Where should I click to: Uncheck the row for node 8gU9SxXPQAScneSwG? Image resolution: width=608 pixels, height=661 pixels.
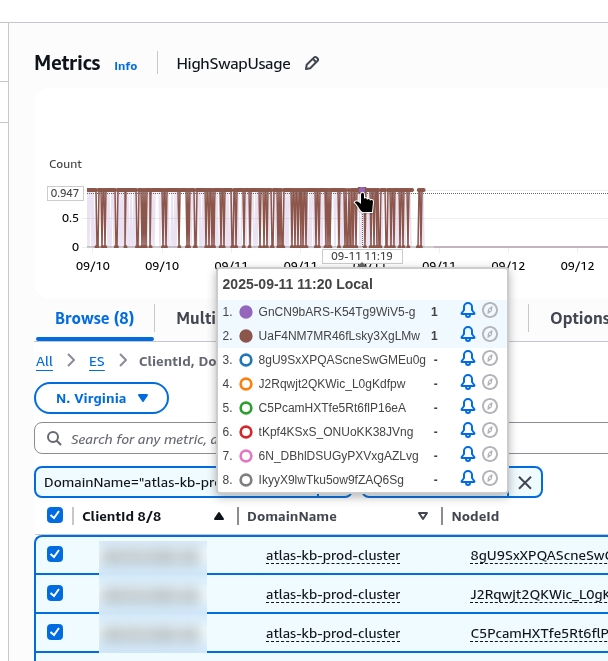[x=55, y=555]
